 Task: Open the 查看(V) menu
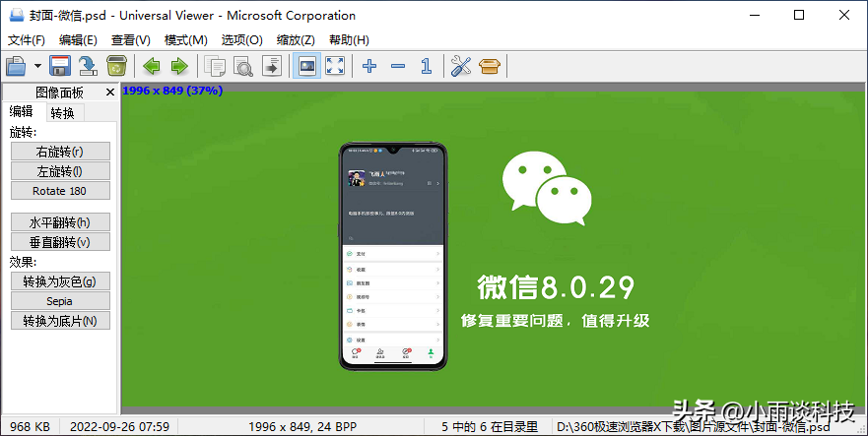pos(131,39)
